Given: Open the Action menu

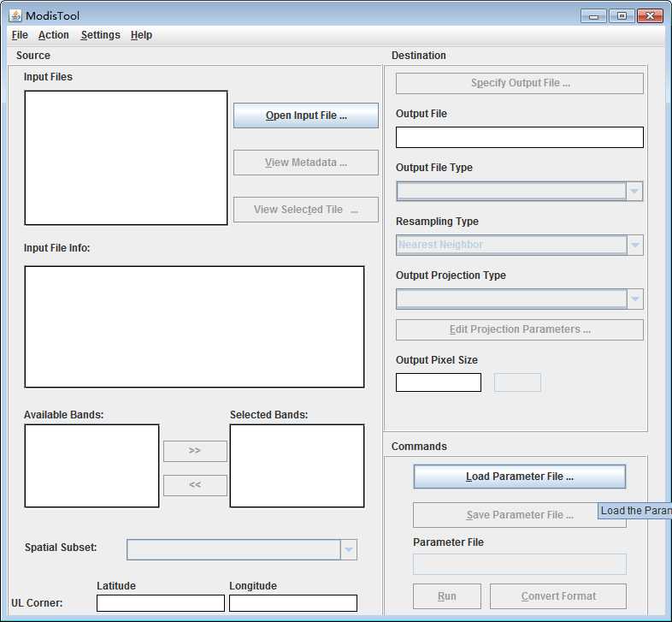Looking at the screenshot, I should pos(54,35).
